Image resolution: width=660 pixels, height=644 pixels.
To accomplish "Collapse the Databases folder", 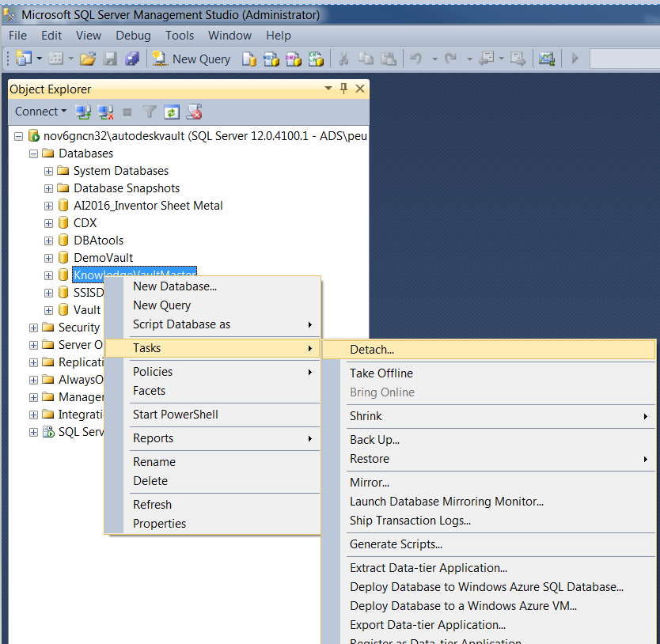I will 32,153.
